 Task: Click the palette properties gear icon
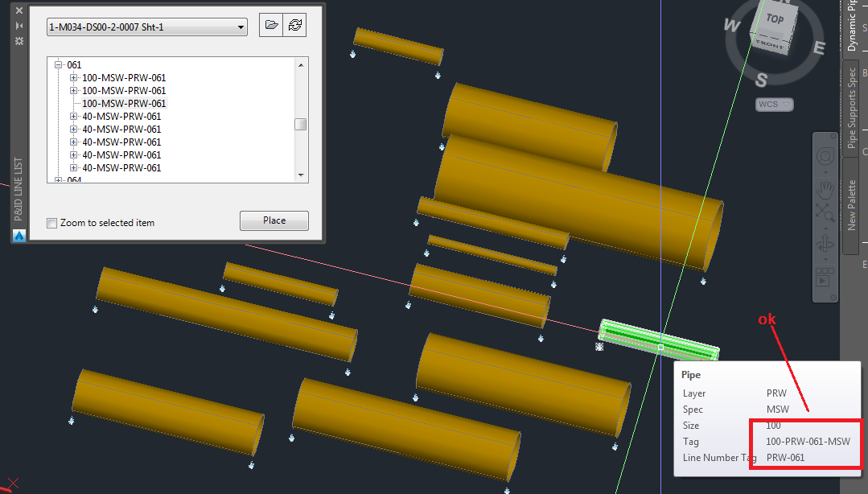pyautogui.click(x=19, y=40)
